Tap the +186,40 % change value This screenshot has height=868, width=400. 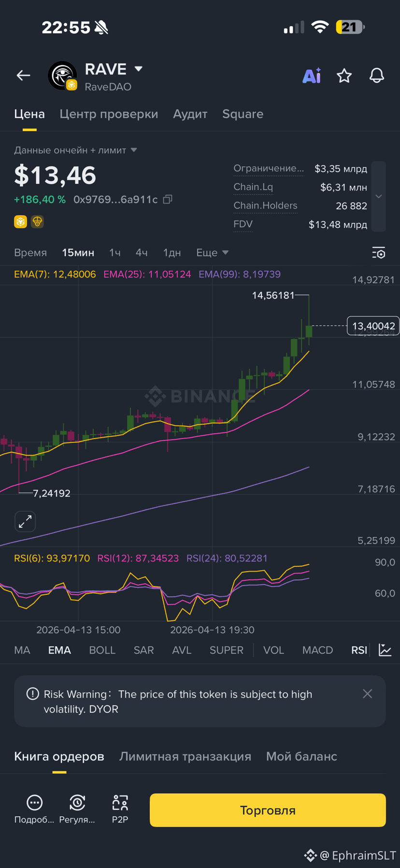[x=40, y=199]
